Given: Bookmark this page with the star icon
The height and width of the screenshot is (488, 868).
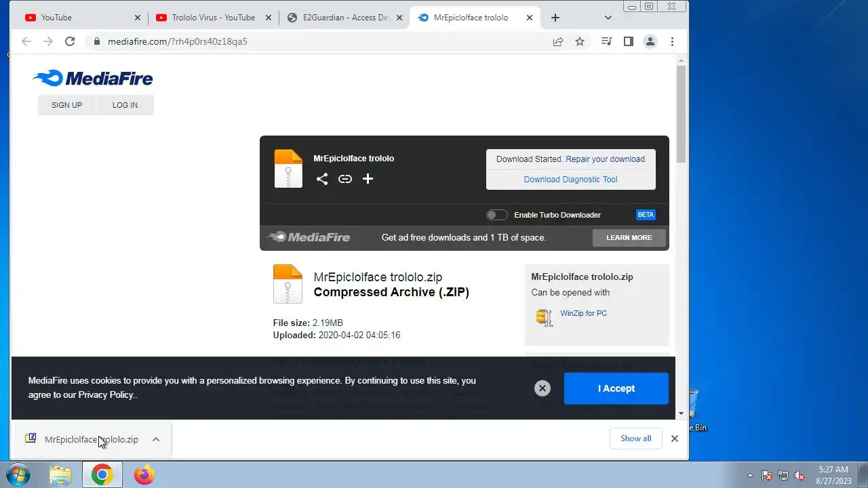Looking at the screenshot, I should 580,41.
